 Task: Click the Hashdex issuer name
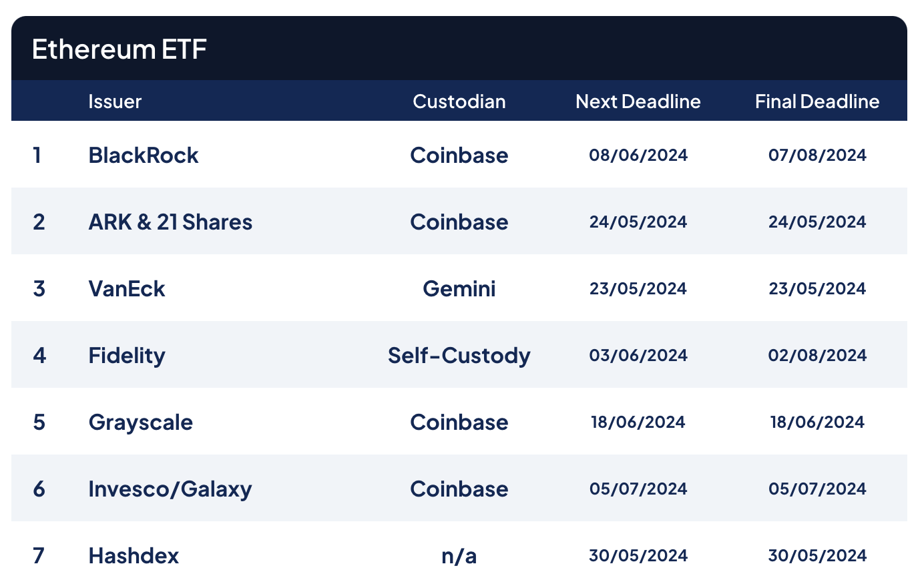134,556
